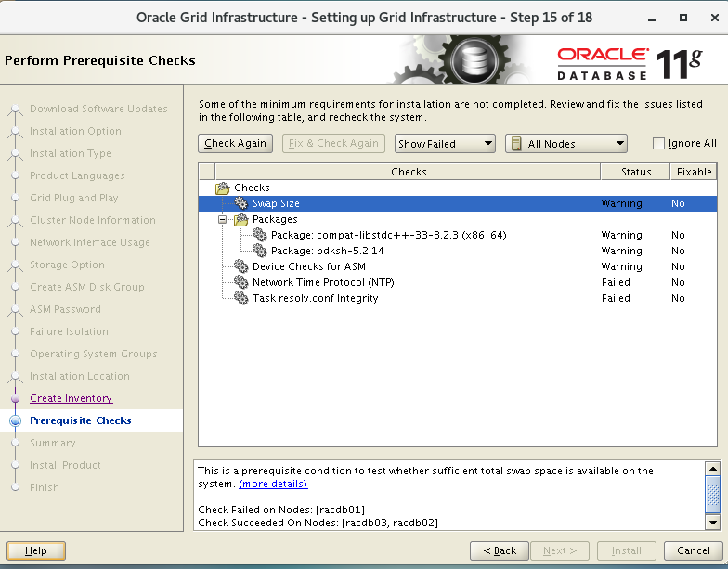The width and height of the screenshot is (728, 569).
Task: Click the Checks root folder gear icon
Action: coord(223,188)
